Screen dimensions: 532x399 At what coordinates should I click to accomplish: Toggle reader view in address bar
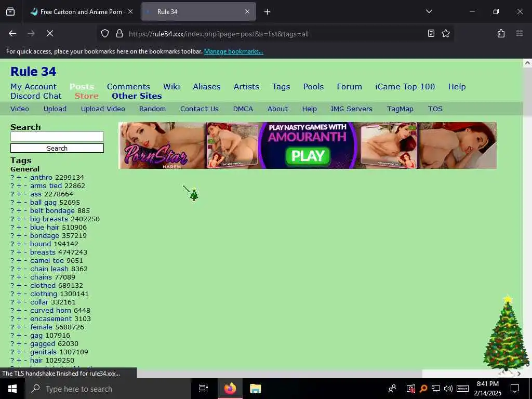(431, 33)
